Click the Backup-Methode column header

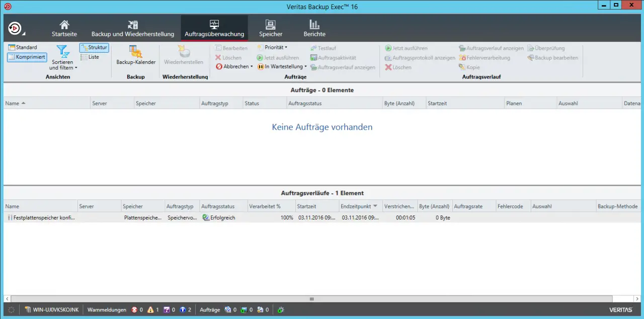click(618, 206)
